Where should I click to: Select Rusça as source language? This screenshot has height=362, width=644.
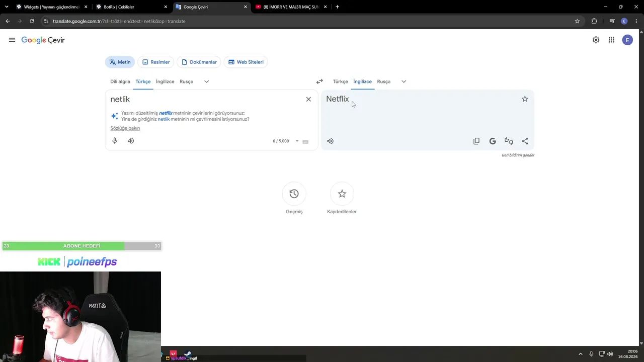(186, 81)
